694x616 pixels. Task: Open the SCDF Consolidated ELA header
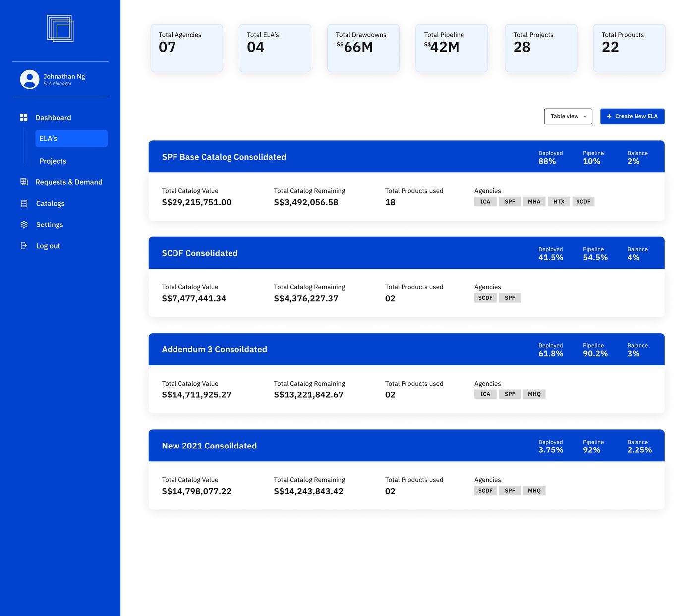coord(406,253)
